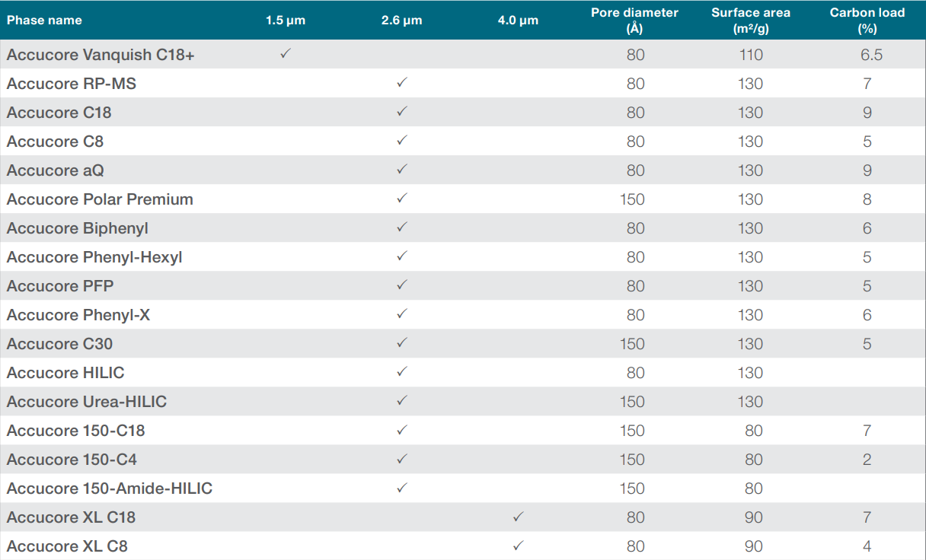Click the checkmark in Accucore Vanquish C18+ row
Image resolution: width=926 pixels, height=560 pixels.
pos(286,54)
